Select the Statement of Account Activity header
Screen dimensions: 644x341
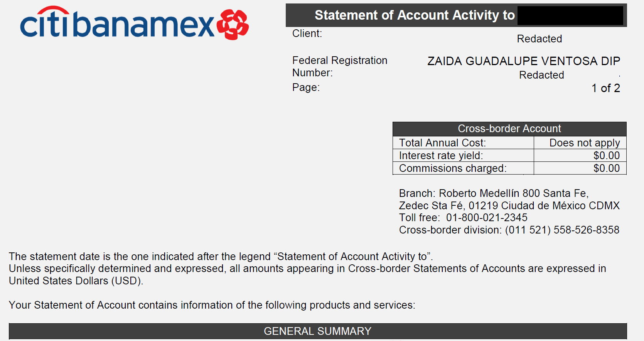(415, 15)
